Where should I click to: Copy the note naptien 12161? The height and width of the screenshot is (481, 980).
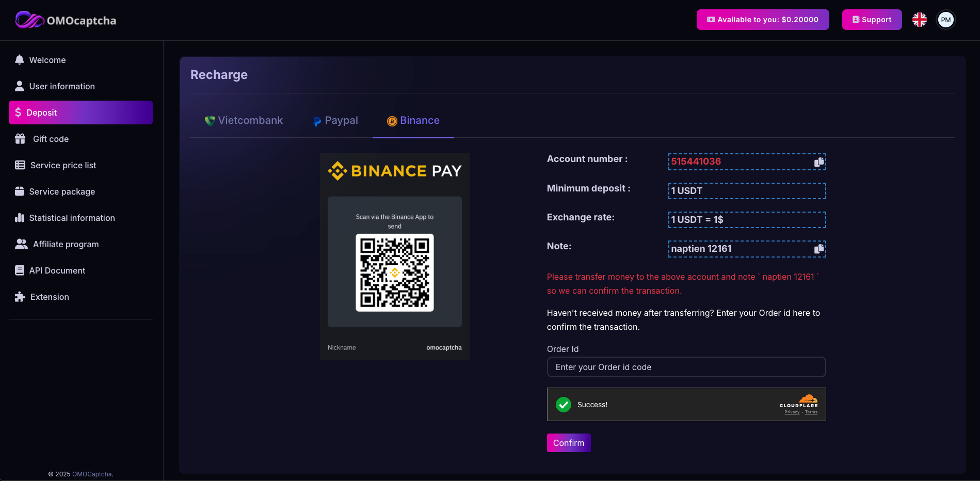819,249
